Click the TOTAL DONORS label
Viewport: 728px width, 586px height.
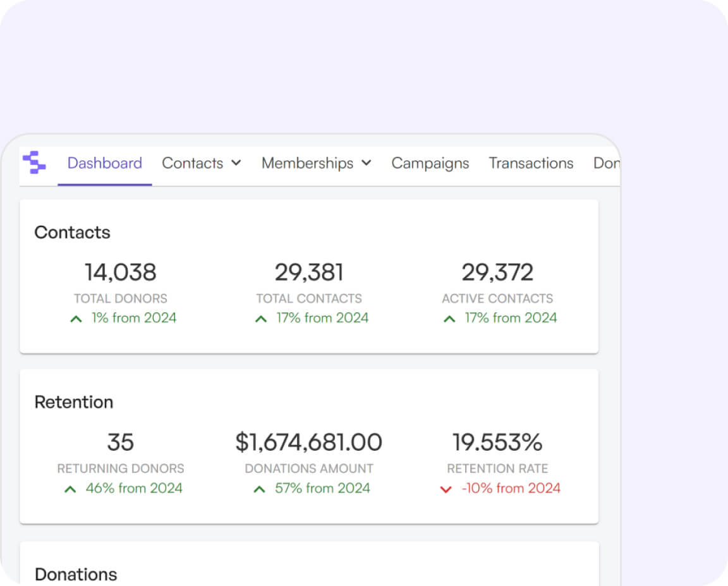(121, 298)
